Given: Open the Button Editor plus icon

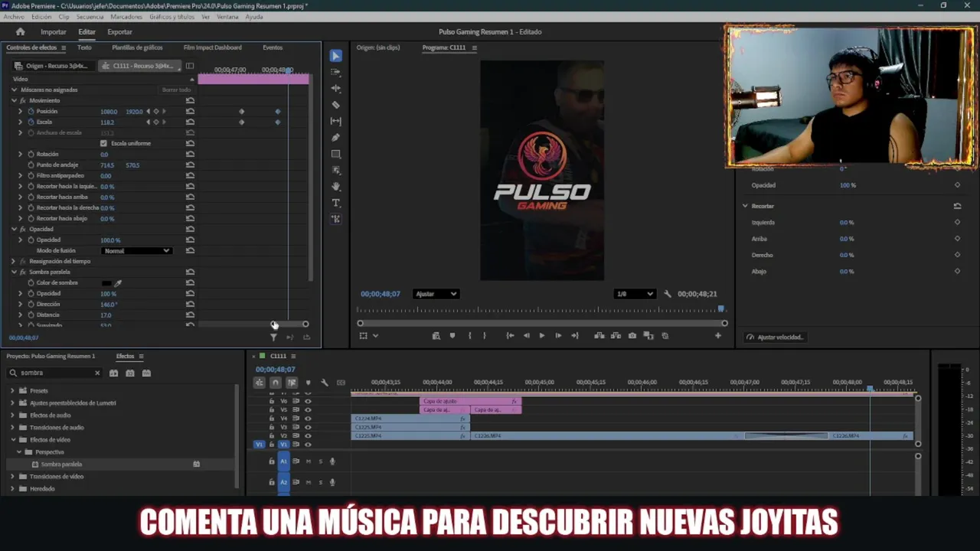Looking at the screenshot, I should (x=718, y=335).
